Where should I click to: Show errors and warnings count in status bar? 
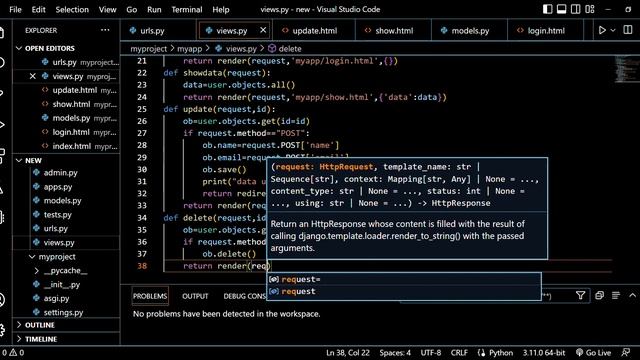click(x=13, y=353)
